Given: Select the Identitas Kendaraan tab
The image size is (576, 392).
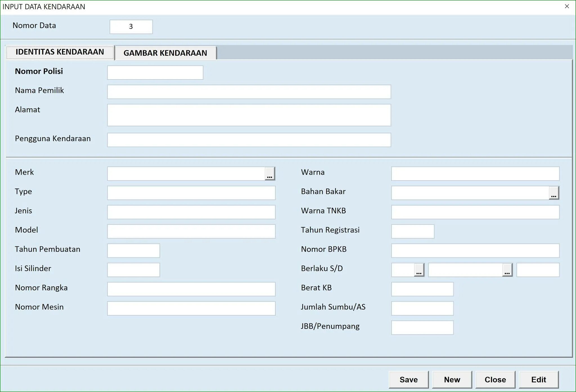Looking at the screenshot, I should point(60,52).
